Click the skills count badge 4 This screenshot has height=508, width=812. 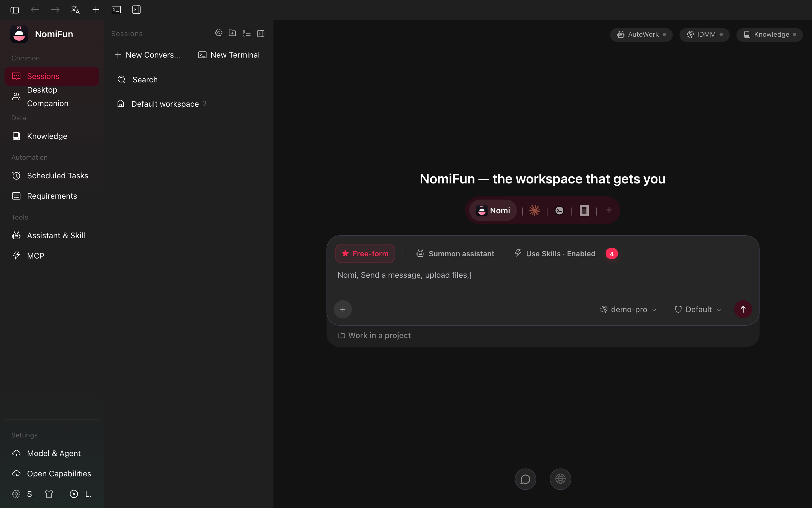[612, 254]
